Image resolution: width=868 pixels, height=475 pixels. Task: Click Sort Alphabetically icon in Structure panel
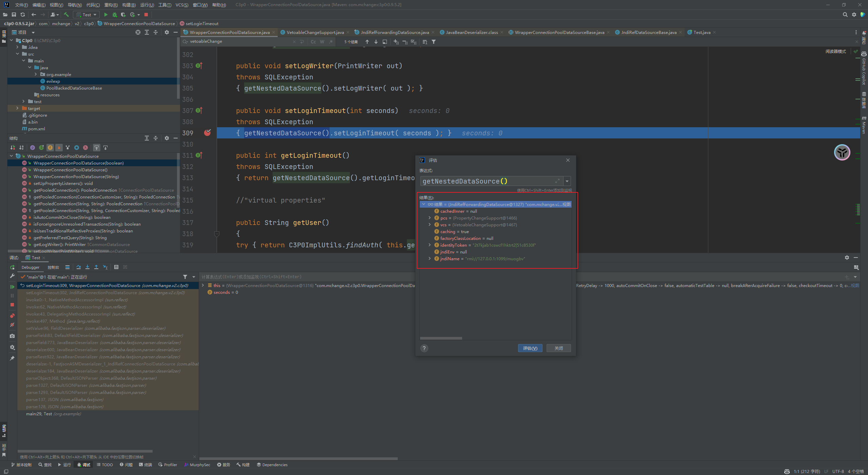[21, 148]
